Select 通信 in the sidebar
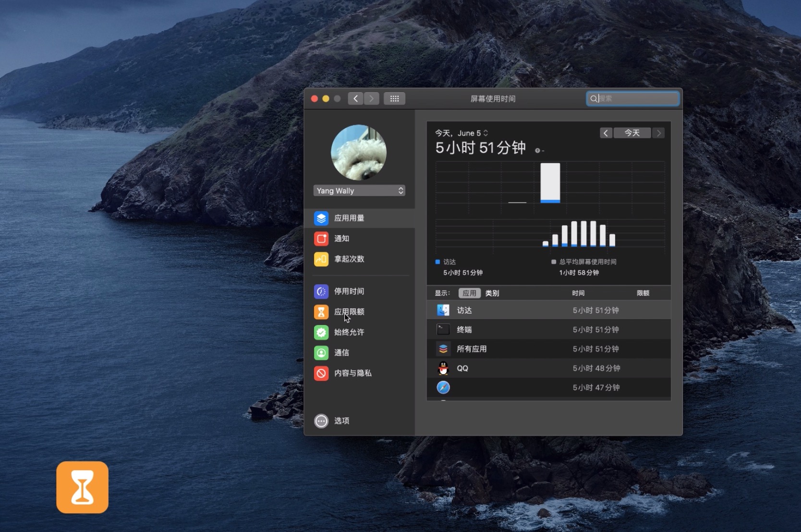Screen dimensions: 801x532 point(341,353)
